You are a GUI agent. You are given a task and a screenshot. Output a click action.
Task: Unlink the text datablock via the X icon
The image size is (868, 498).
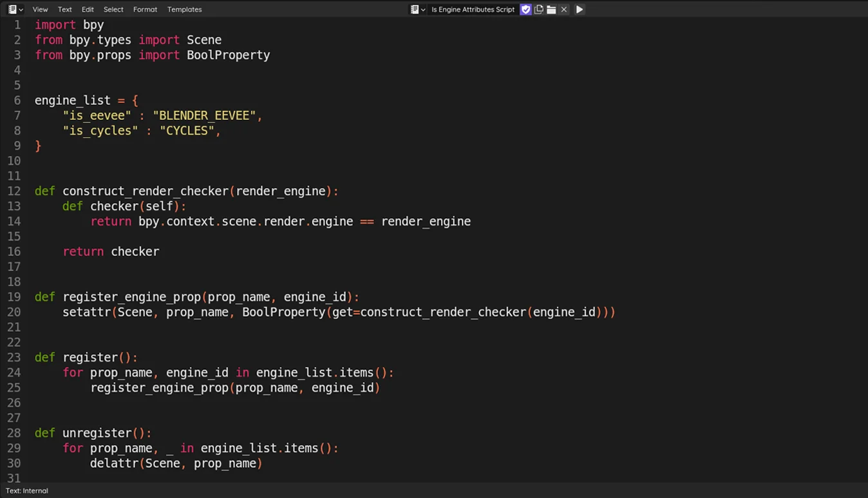coord(563,9)
